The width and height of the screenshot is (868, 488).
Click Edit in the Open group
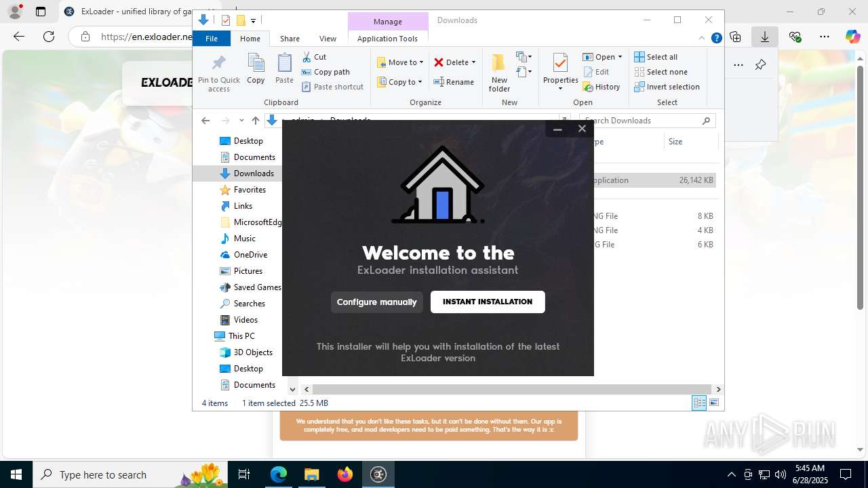point(595,72)
